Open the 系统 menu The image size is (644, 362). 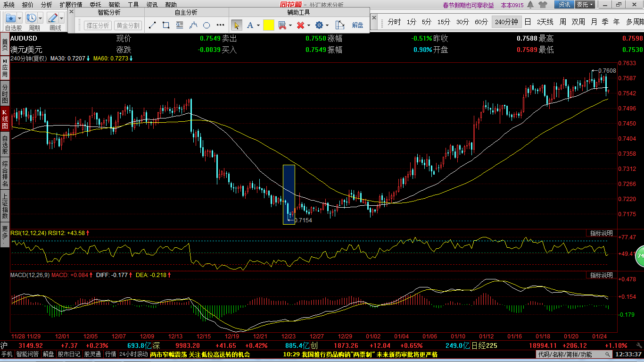[x=8, y=5]
